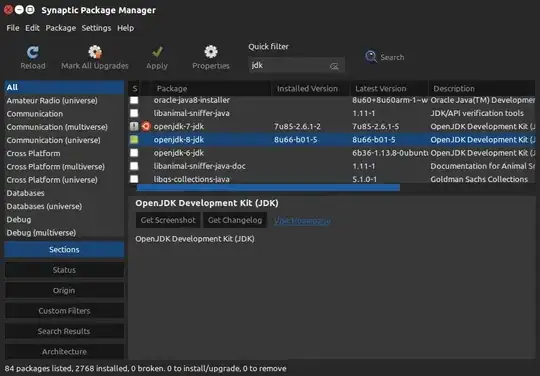The image size is (540, 376).
Task: Select the Databases (universe) section
Action: pyautogui.click(x=44, y=206)
